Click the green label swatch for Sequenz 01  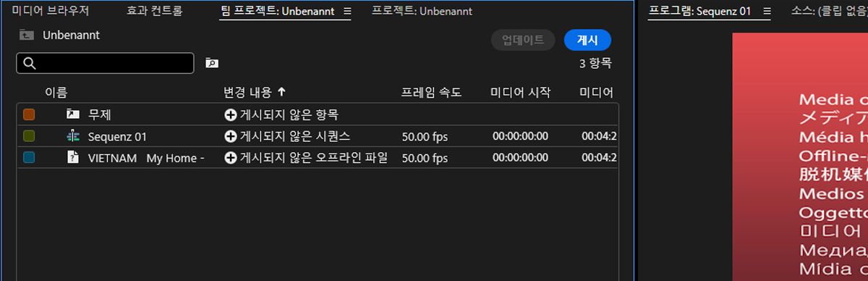(x=29, y=136)
